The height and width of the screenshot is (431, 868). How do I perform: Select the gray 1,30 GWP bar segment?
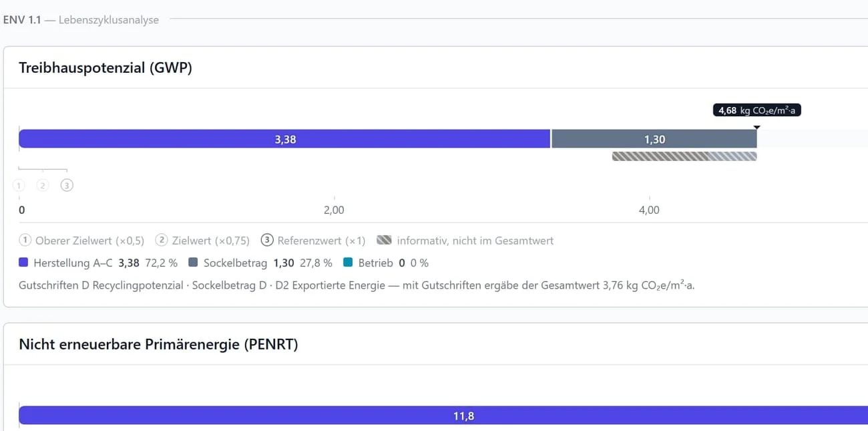pyautogui.click(x=654, y=139)
